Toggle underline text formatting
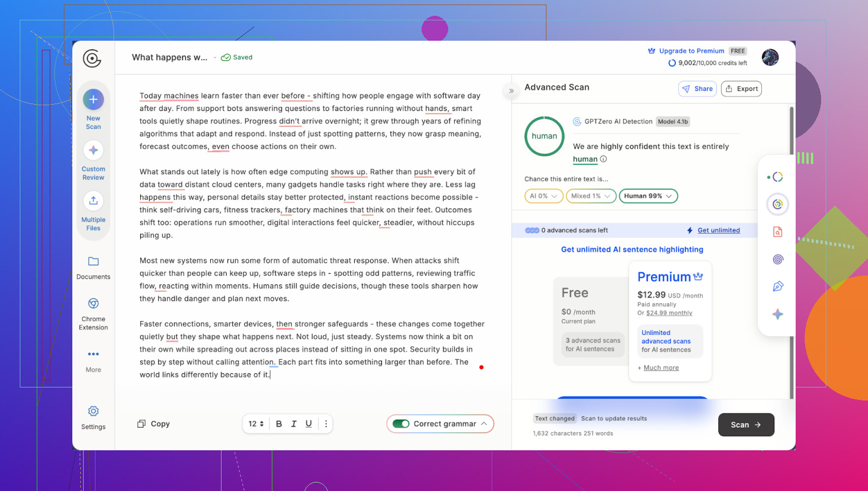Screen dimensions: 868x491 [309, 424]
